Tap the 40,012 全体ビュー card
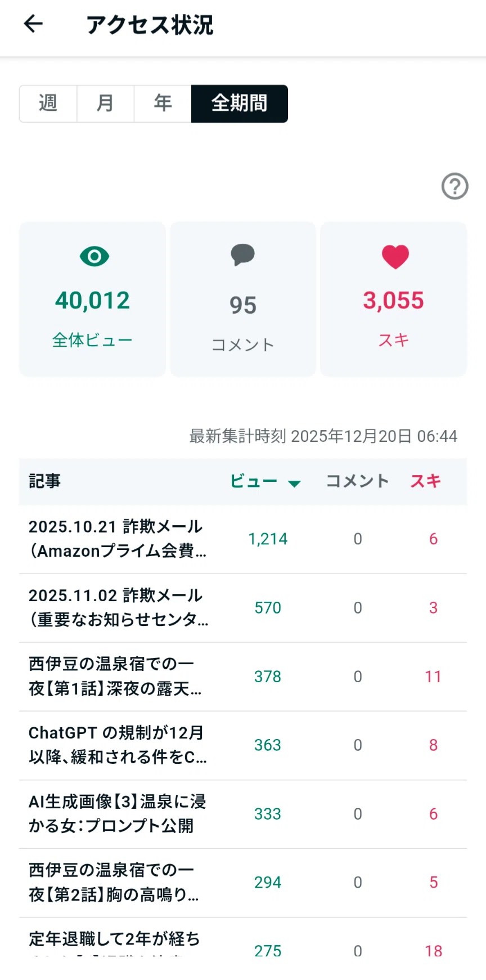Viewport: 486px width, 980px height. pos(92,299)
